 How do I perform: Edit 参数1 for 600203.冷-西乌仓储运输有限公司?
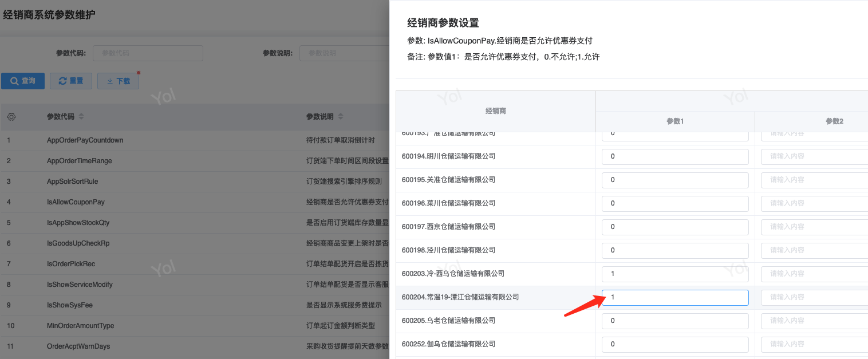tap(675, 274)
